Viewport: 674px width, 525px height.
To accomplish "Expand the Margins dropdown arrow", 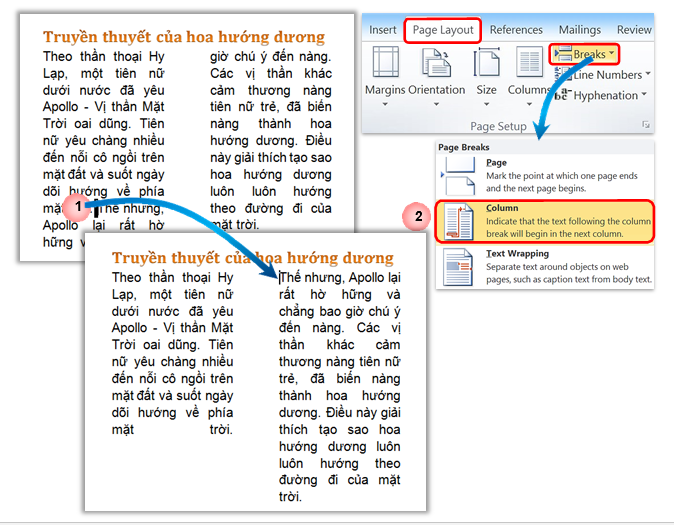I will pyautogui.click(x=384, y=106).
